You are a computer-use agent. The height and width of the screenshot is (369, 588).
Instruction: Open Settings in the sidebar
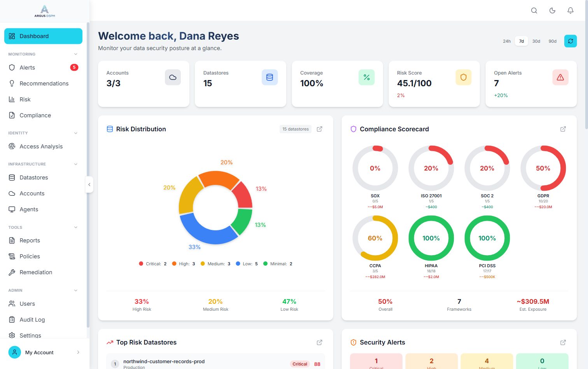43,335
